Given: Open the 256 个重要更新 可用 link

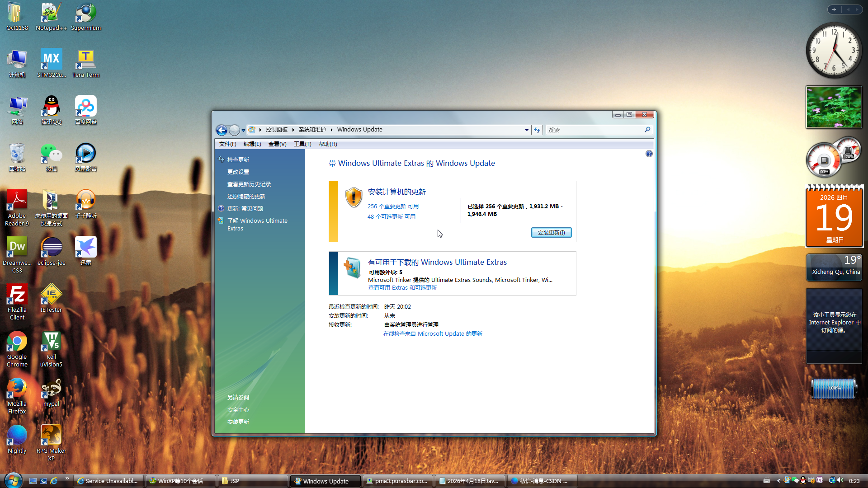Looking at the screenshot, I should 393,206.
